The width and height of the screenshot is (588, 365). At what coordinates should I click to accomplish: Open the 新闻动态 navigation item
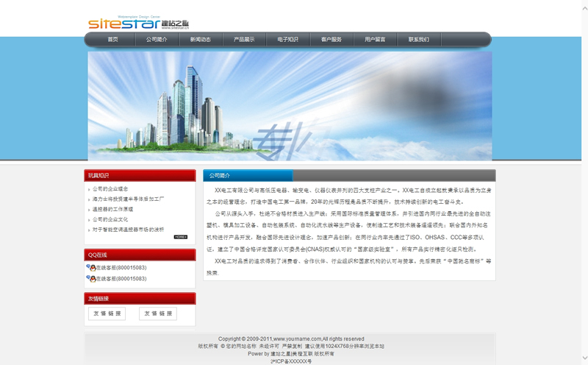click(x=200, y=40)
